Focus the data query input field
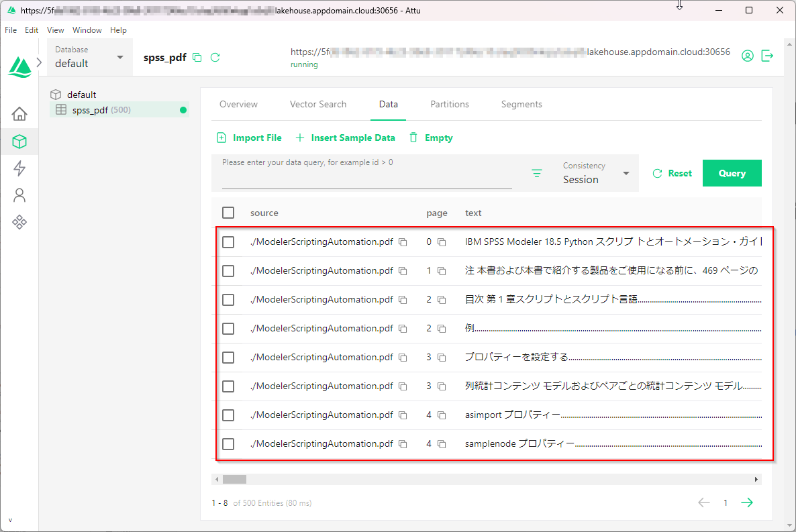This screenshot has width=796, height=532. point(366,174)
